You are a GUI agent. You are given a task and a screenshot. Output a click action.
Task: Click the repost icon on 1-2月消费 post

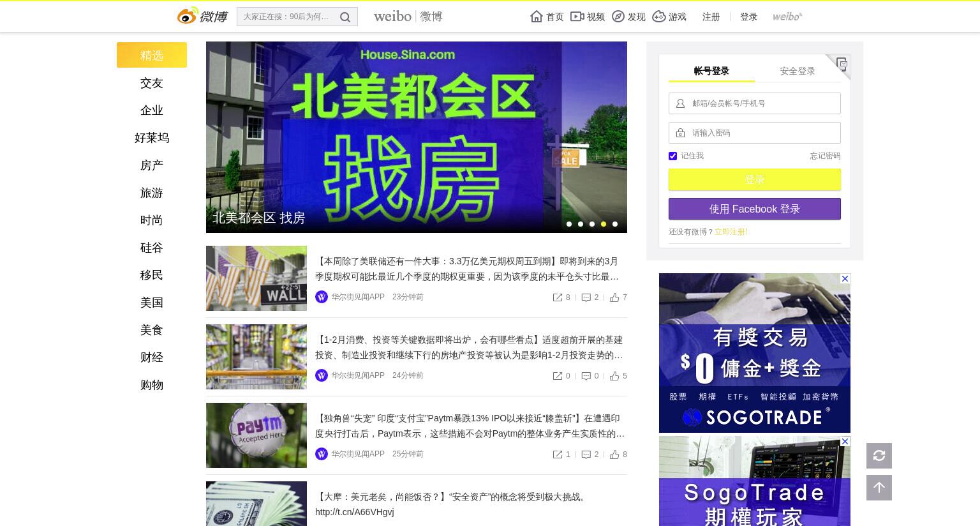coord(558,376)
